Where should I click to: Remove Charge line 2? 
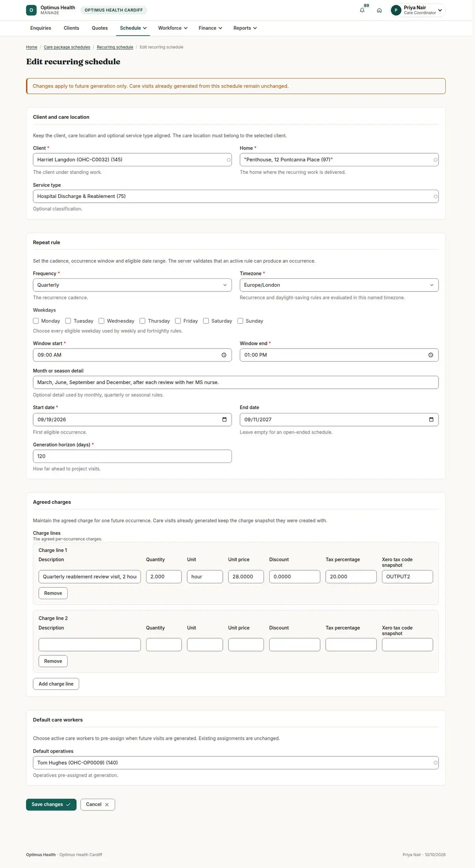tap(53, 661)
